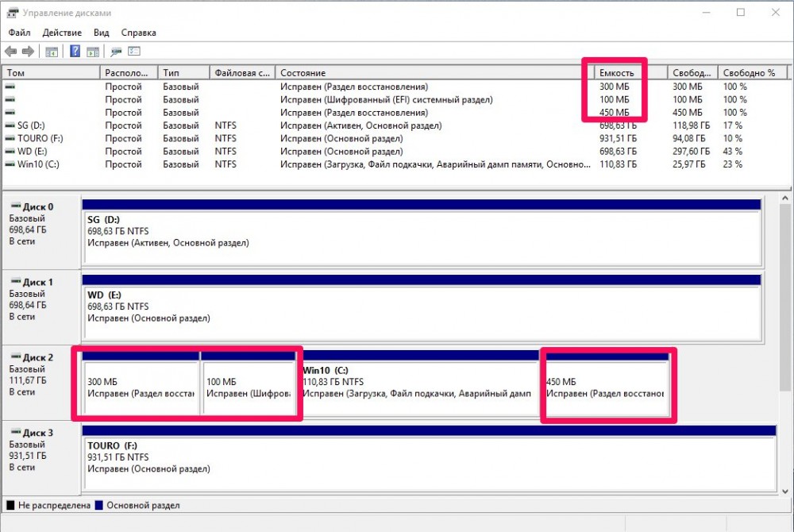This screenshot has width=794, height=532.
Task: Select the drive icon of the Win10 (C:) row
Action: (x=10, y=164)
